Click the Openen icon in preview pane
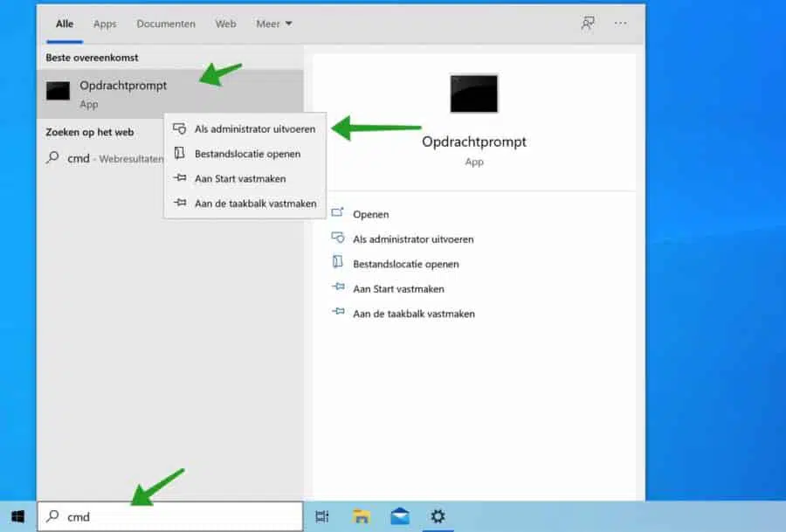This screenshot has width=786, height=532. click(338, 212)
